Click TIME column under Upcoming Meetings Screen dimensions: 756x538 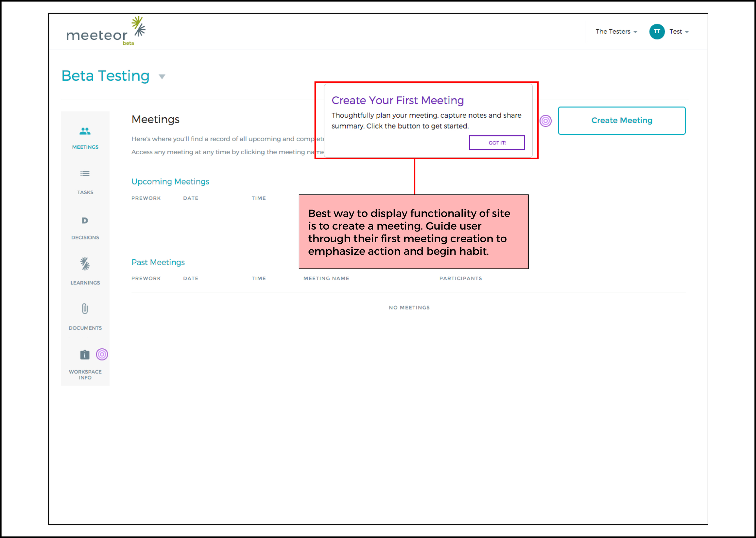[259, 198]
